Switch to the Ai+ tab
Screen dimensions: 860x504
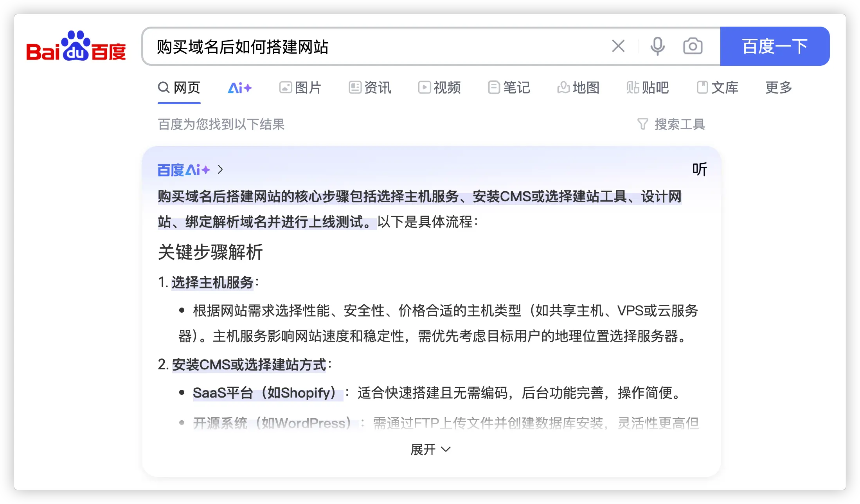click(240, 88)
